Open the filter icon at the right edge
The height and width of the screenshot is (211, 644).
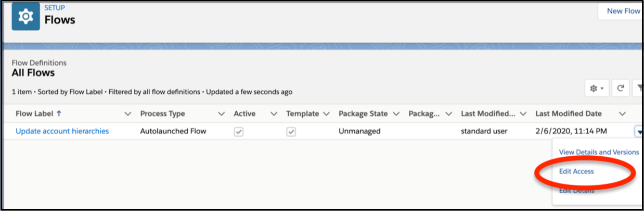[x=637, y=89]
